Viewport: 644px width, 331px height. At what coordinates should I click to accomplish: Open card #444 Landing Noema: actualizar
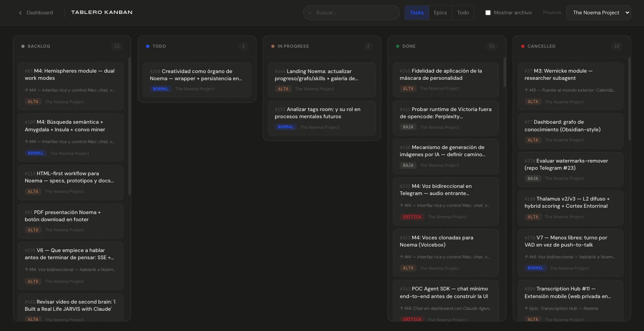(322, 80)
